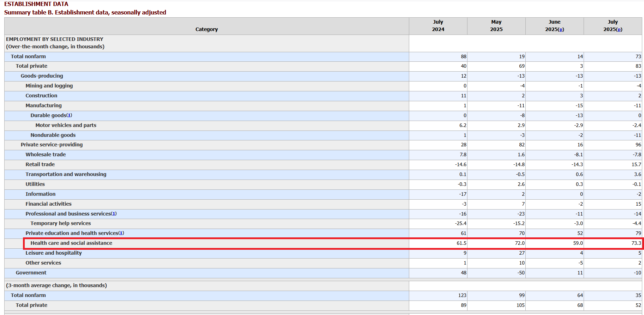This screenshot has width=644, height=315.
Task: Click the -17 Information July 2024 value
Action: point(463,194)
